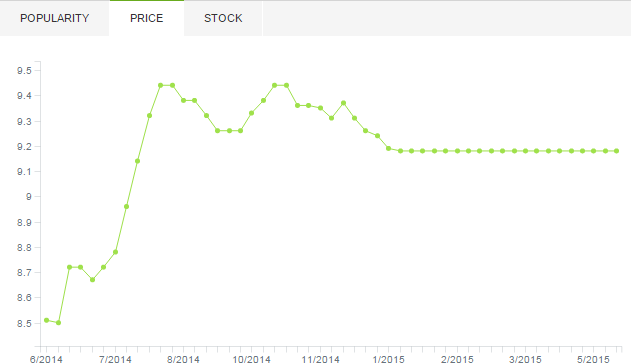
Task: Select the PRICE tab
Action: pyautogui.click(x=146, y=18)
